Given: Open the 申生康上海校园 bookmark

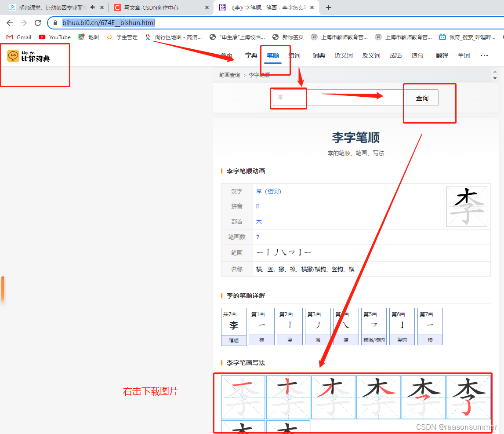Looking at the screenshot, I should (237, 37).
